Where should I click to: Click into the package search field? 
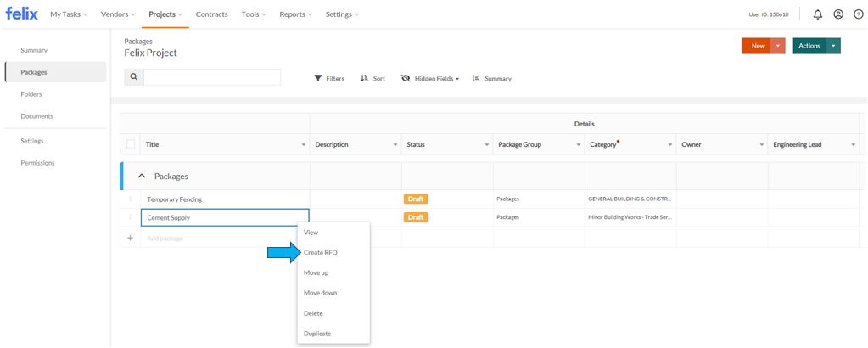[212, 77]
